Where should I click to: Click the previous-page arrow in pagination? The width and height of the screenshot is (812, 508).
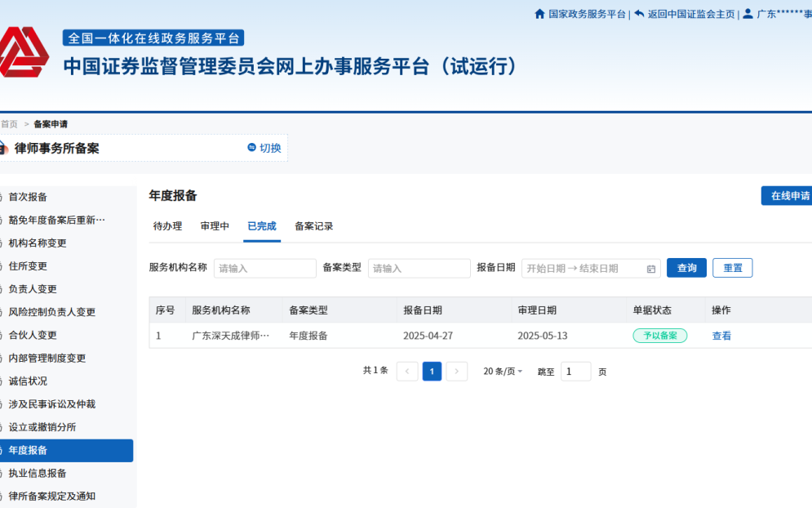pos(406,371)
